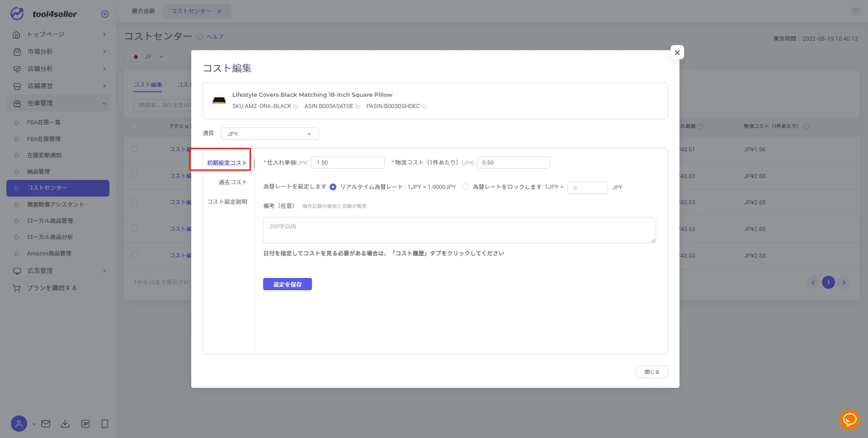Click the 設定を保存 button
The height and width of the screenshot is (438, 868).
pos(288,284)
